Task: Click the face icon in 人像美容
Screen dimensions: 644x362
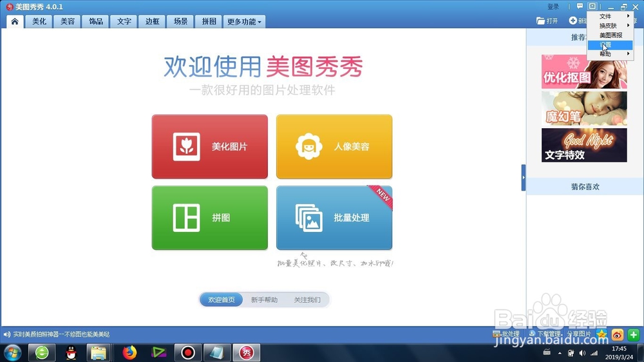Action: [309, 147]
